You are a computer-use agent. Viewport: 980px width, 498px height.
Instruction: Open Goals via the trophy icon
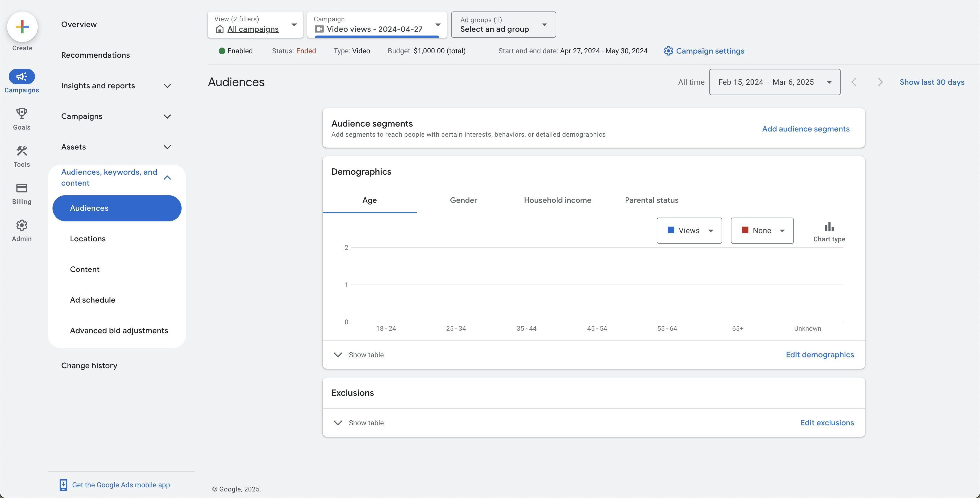click(22, 114)
